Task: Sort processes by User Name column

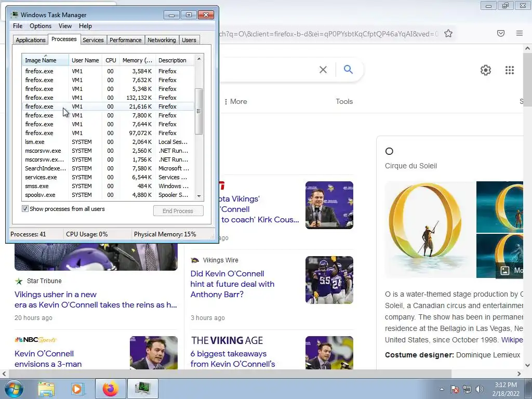Action: pyautogui.click(x=86, y=60)
